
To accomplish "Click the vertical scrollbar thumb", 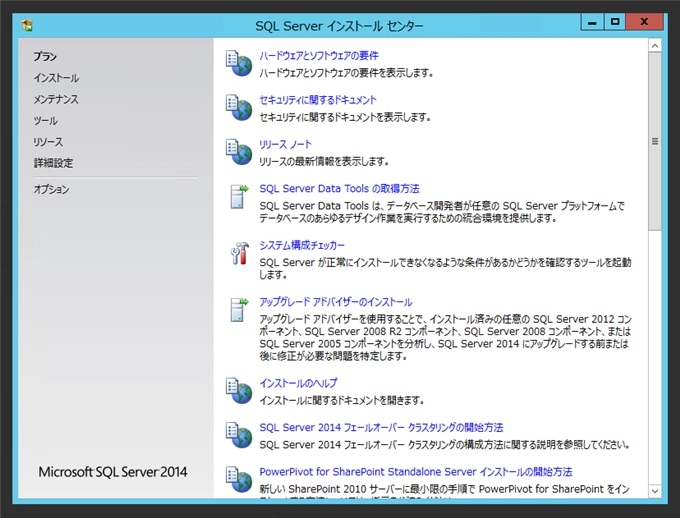I will point(655,141).
